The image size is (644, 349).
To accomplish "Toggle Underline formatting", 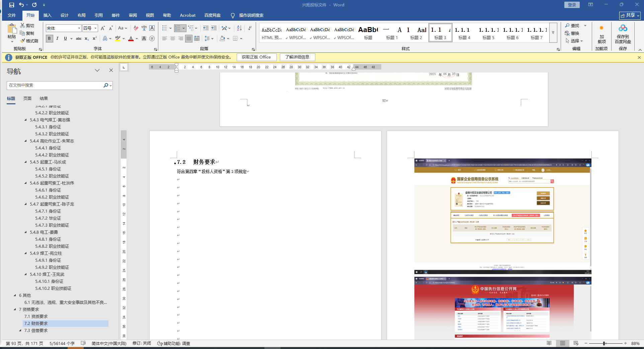I will coord(65,38).
